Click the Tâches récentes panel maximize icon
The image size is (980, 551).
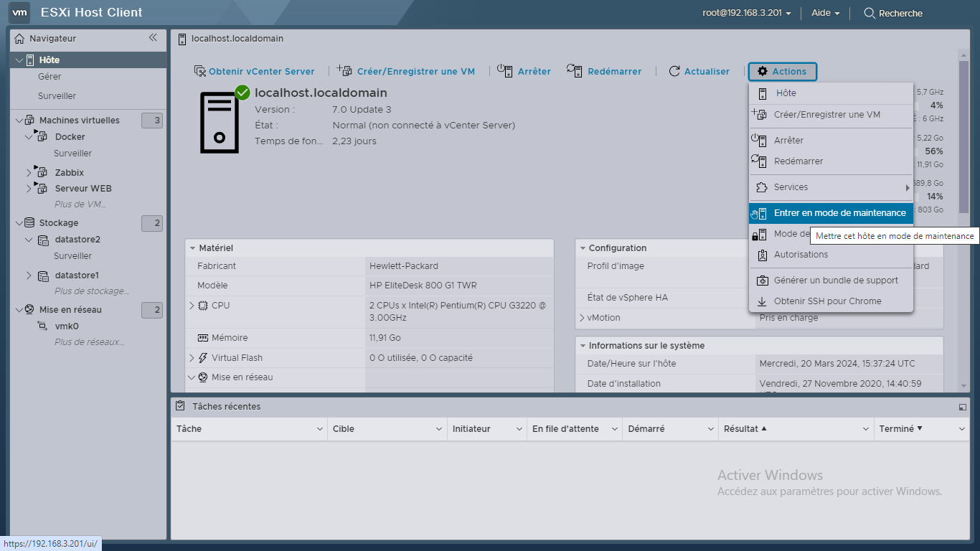(962, 407)
